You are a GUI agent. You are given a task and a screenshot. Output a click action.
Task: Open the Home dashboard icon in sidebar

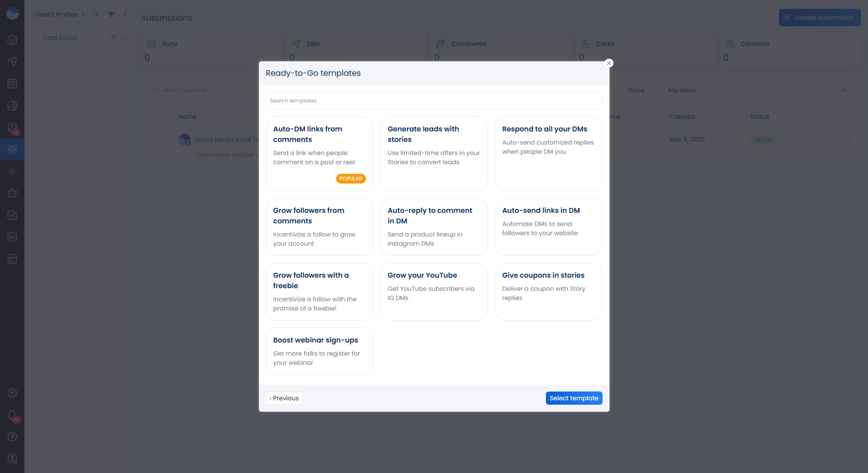coord(12,39)
